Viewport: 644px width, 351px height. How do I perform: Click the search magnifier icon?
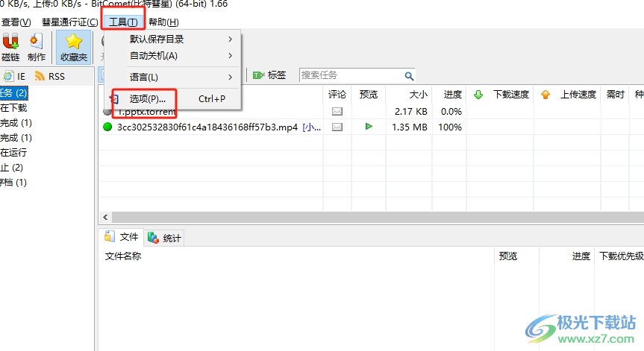tap(409, 76)
